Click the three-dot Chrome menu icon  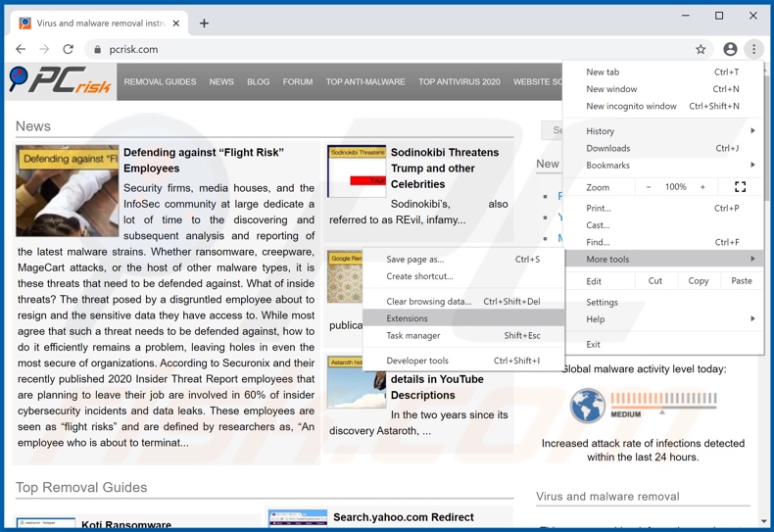753,49
